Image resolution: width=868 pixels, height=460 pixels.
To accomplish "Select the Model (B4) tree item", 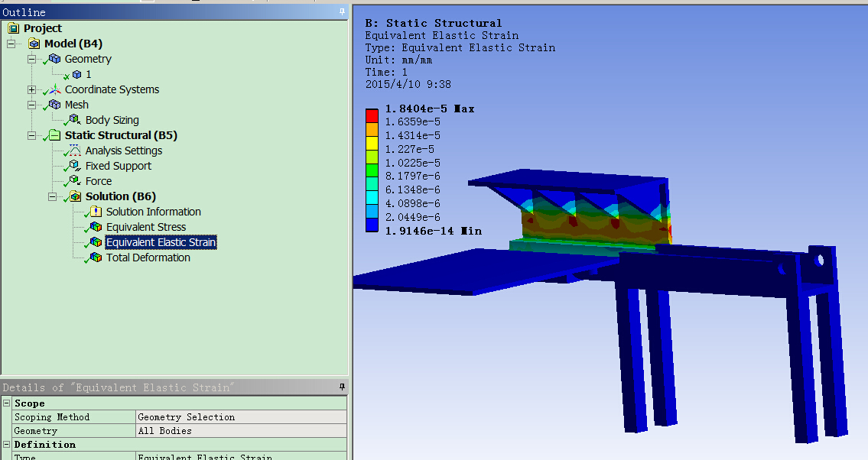I will (x=73, y=44).
